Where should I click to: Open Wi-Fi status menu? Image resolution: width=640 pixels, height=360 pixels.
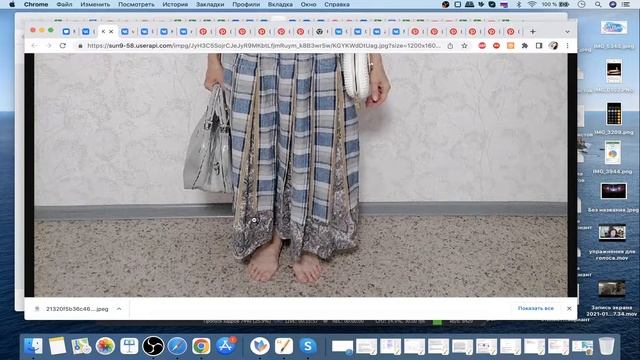[x=531, y=4]
